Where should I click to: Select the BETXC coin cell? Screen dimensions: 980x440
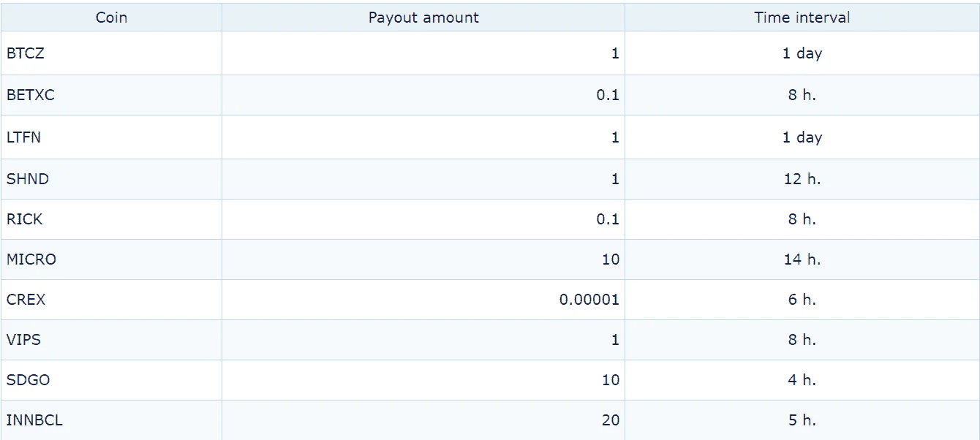[111, 95]
